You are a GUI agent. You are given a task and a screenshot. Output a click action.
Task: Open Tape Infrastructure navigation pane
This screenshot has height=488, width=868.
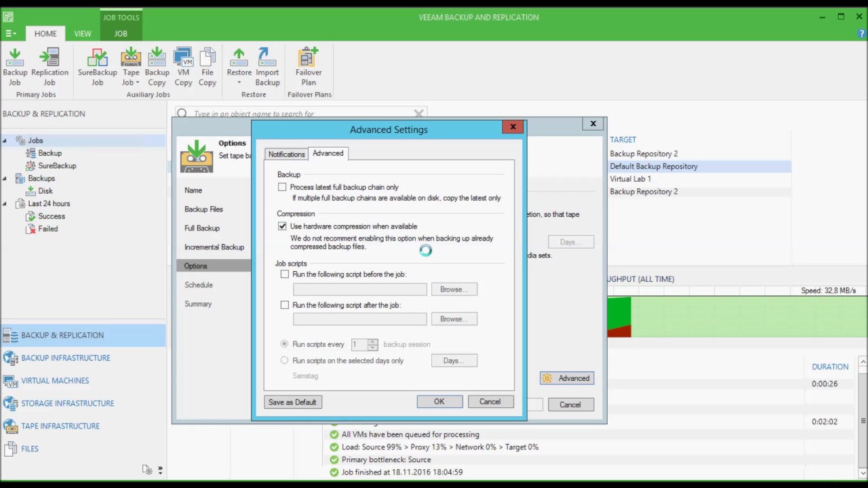83,426
